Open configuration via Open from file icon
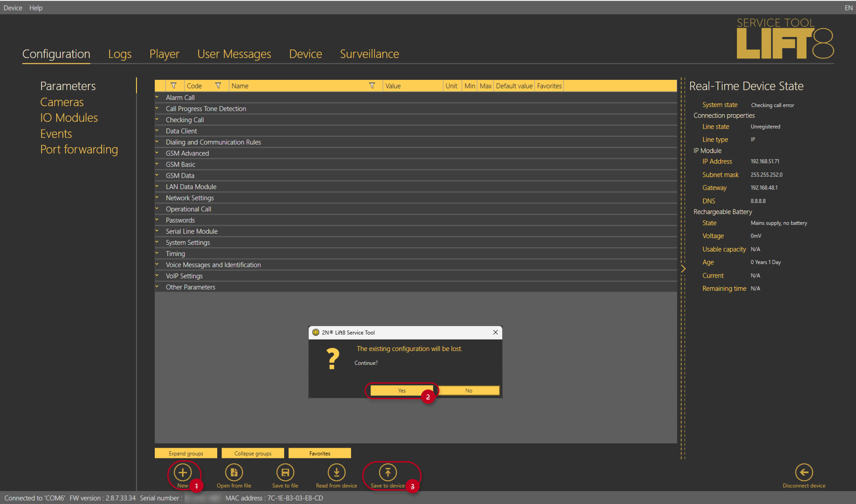 pyautogui.click(x=234, y=472)
